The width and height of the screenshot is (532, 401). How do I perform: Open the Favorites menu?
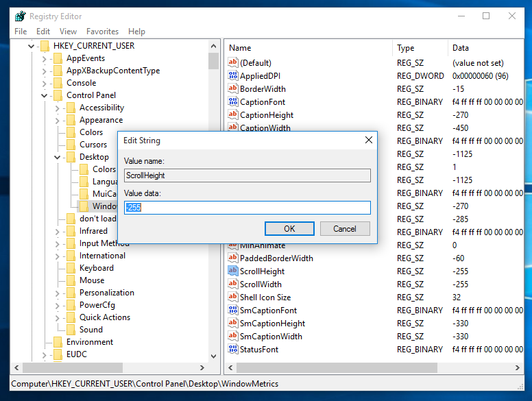(x=102, y=32)
